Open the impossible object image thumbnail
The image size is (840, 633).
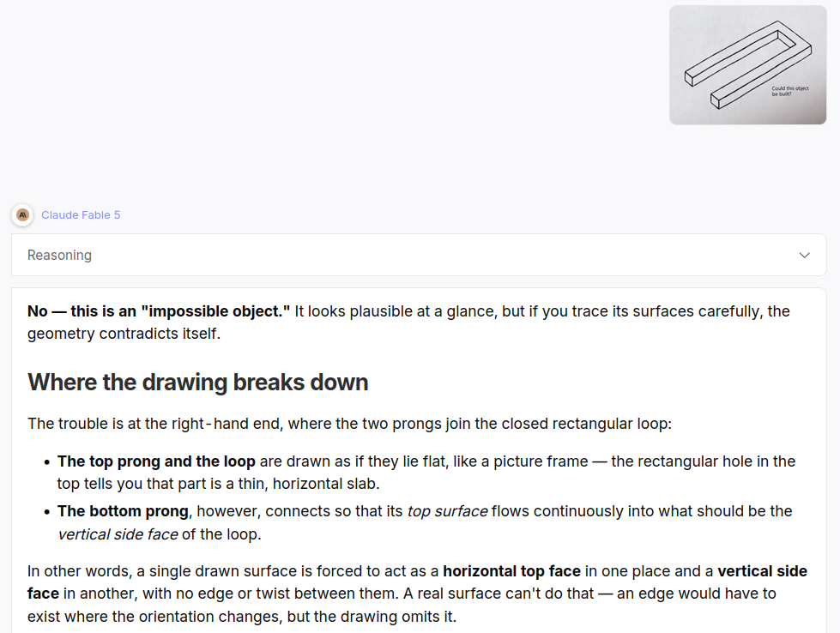(747, 65)
